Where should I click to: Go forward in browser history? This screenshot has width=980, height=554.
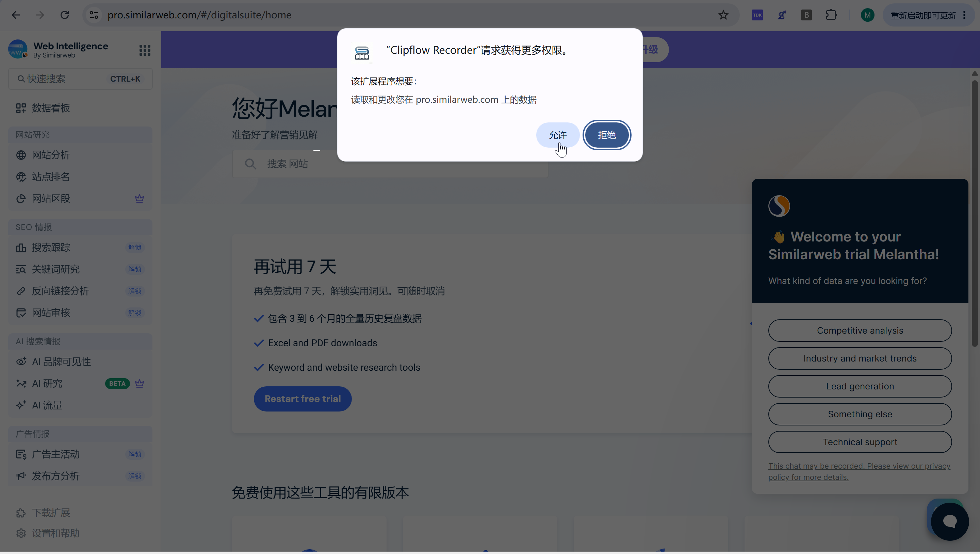[40, 15]
